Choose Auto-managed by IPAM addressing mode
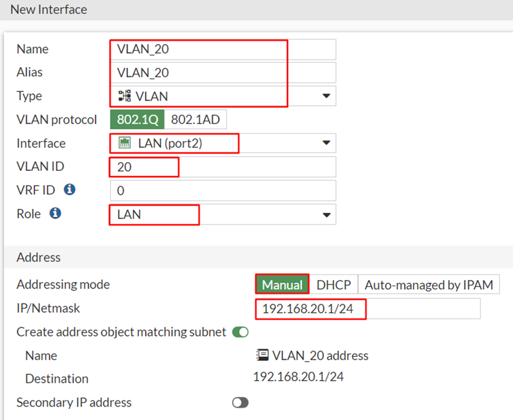Screen dimensions: 513x420 pos(429,284)
